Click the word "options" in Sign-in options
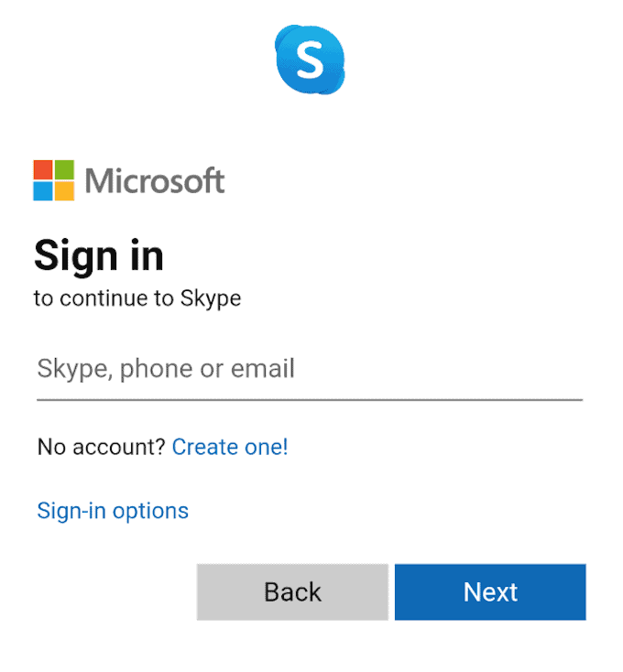Image resolution: width=623 pixels, height=672 pixels. tap(150, 510)
